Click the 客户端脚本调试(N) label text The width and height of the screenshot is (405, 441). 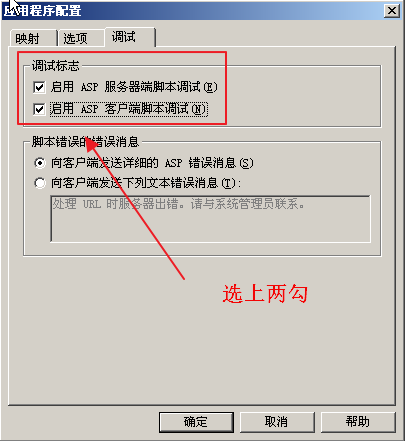156,109
